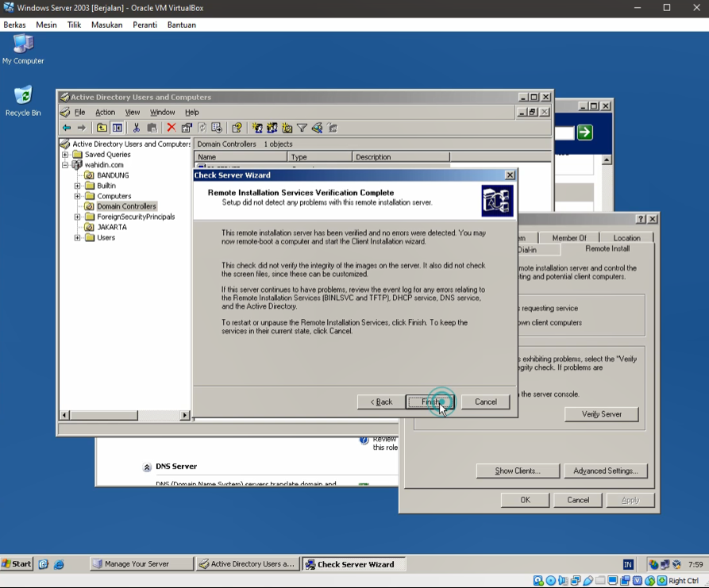Click the IN language indicator in taskbar
The image size is (709, 588).
(627, 564)
